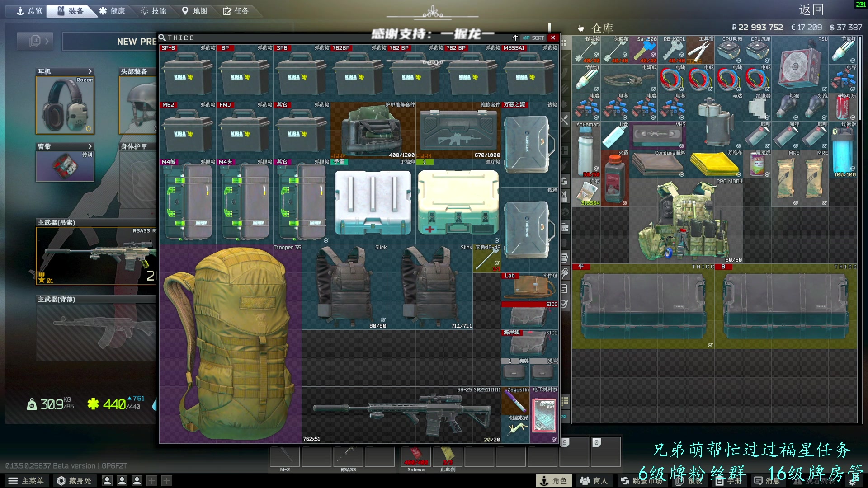The height and width of the screenshot is (488, 868).
Task: Select the Slick armor with 71.1/71.1 durability
Action: click(430, 286)
